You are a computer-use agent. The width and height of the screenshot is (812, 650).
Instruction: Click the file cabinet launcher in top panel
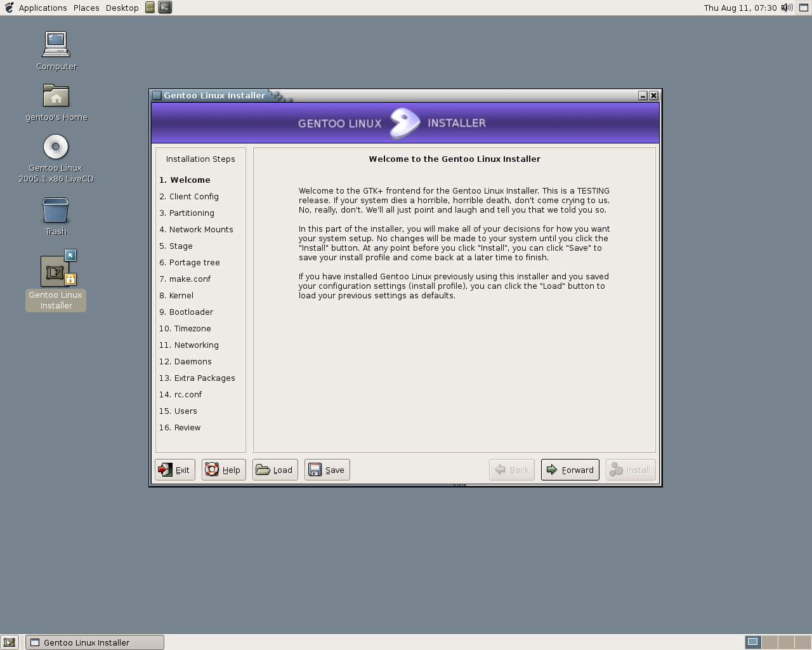click(150, 8)
